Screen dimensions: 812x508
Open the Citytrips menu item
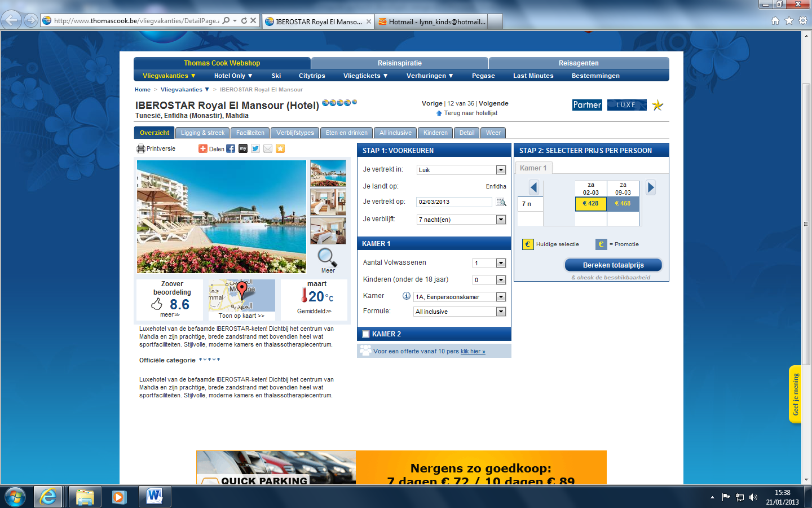click(x=312, y=76)
